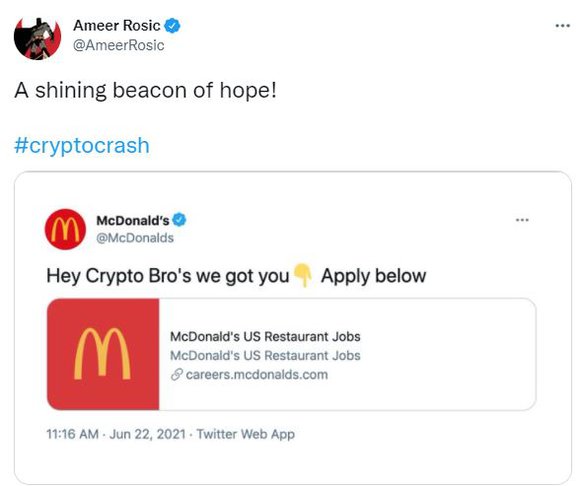Open Ameer Rosic's profile avatar
The width and height of the screenshot is (582, 486).
[37, 38]
